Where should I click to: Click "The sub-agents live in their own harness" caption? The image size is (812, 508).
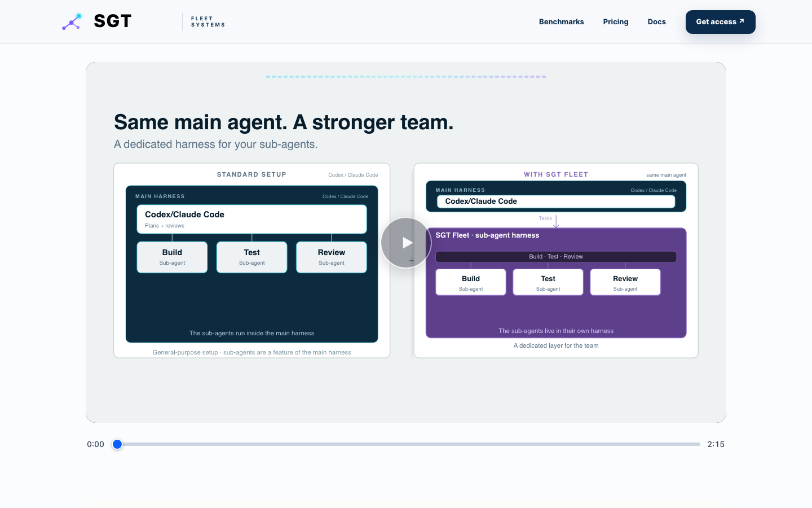click(556, 331)
